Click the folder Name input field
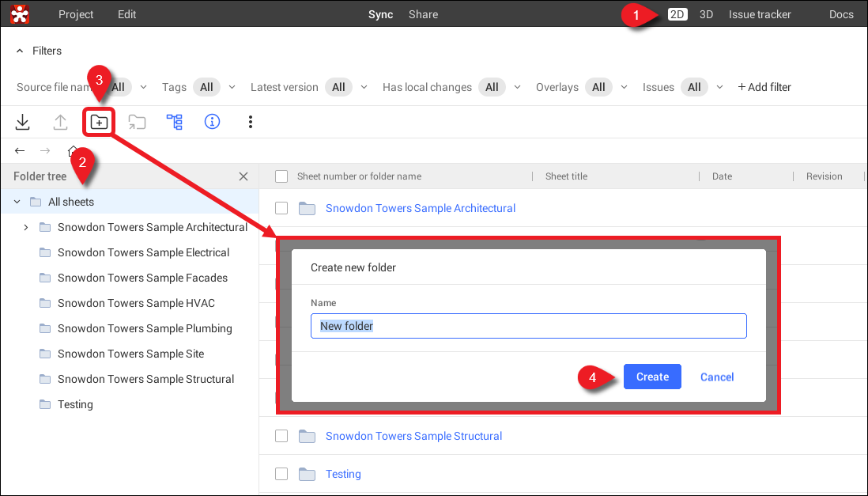The height and width of the screenshot is (496, 868). [528, 326]
